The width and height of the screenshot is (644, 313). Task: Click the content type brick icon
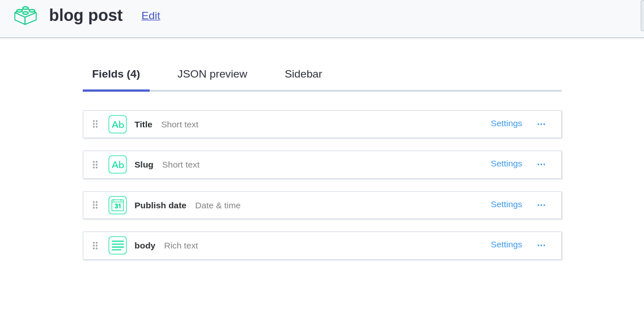[26, 16]
